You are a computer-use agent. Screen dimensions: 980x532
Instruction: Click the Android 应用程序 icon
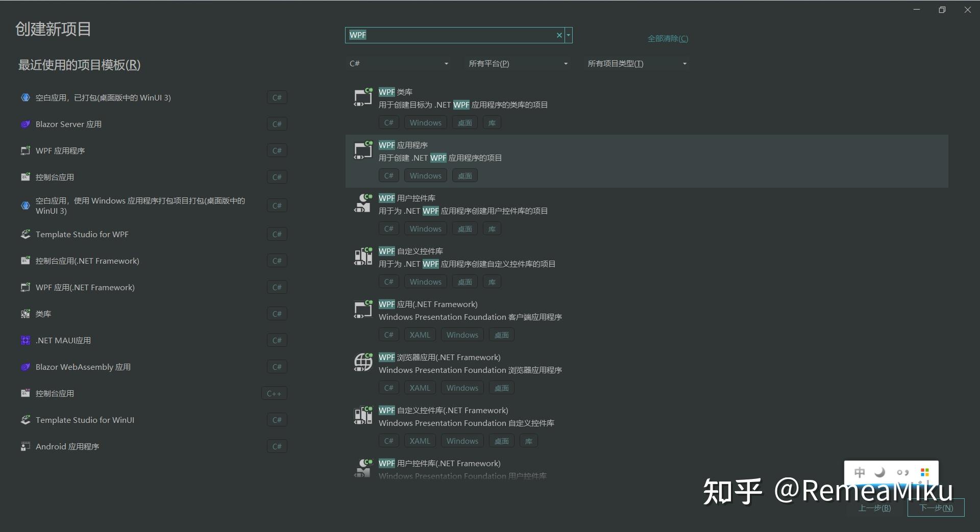(x=26, y=446)
